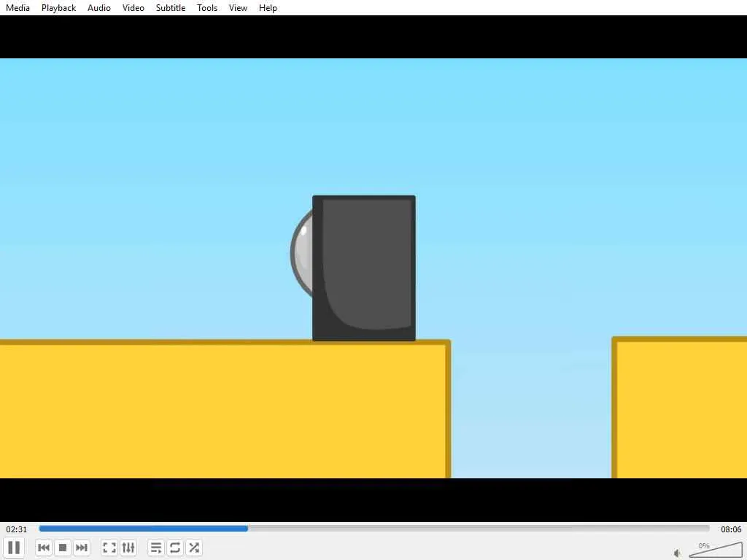The image size is (747, 560).
Task: Open the Help menu
Action: [x=268, y=7]
